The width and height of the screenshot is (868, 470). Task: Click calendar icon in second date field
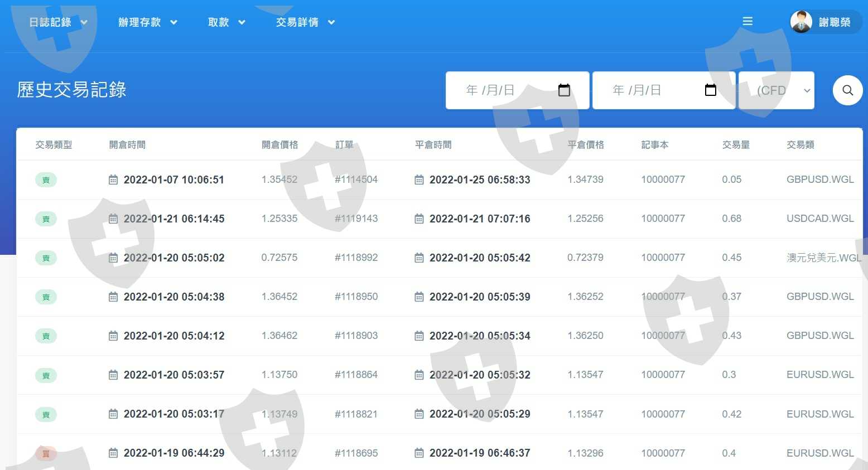point(710,90)
